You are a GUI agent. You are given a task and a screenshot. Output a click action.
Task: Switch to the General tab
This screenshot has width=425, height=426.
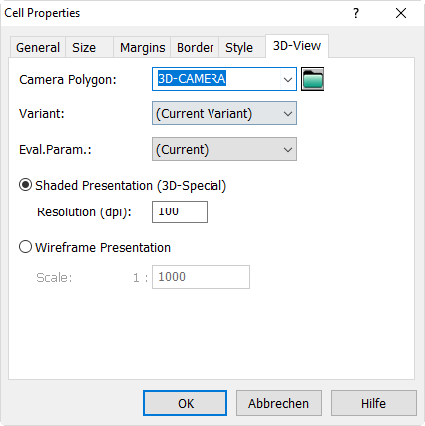[x=38, y=48]
